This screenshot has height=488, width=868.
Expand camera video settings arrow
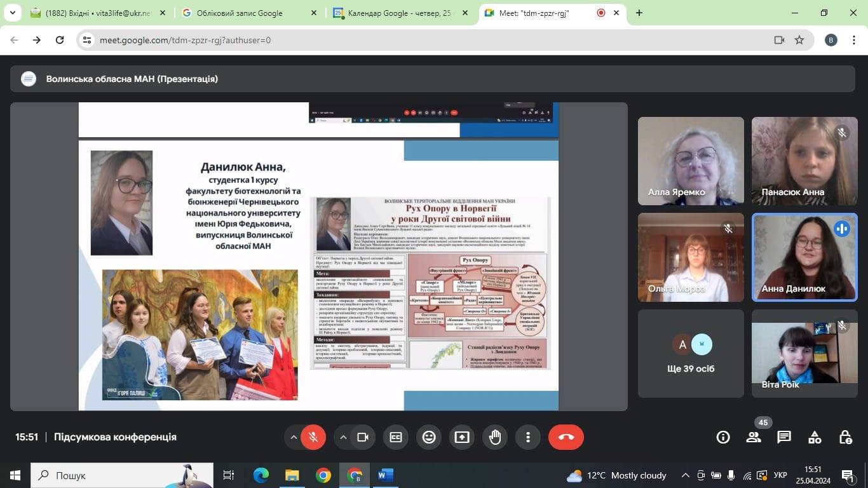coord(343,437)
